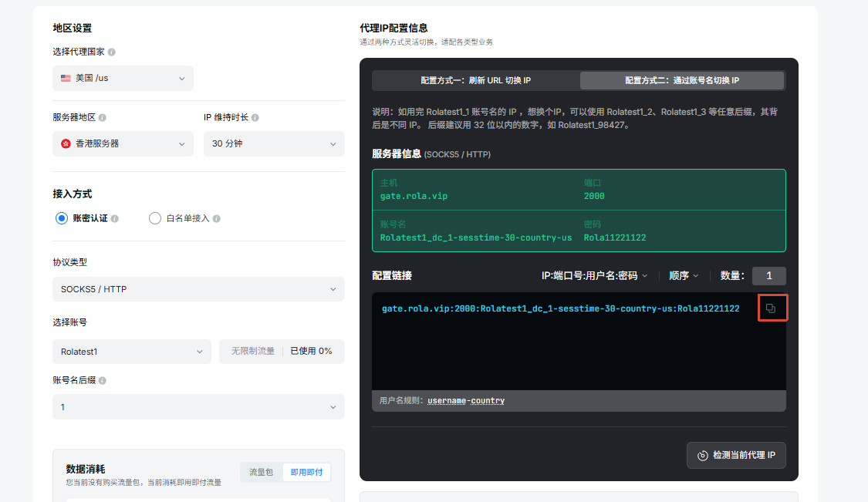Select the 白名单接入 radio button

[x=155, y=218]
